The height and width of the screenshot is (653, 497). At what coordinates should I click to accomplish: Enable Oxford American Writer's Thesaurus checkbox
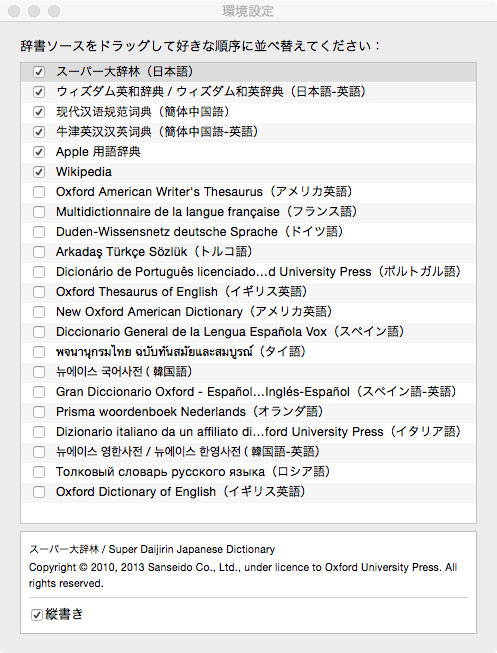[x=39, y=192]
